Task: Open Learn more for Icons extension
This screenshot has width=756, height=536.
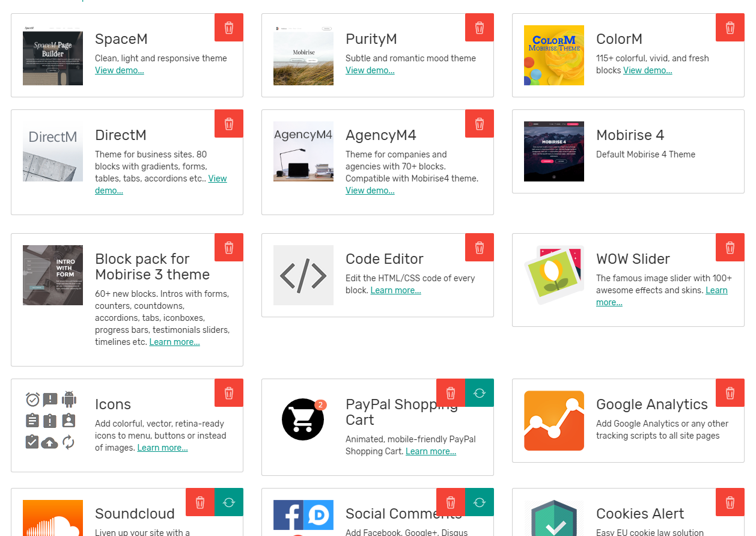Action: coord(162,448)
